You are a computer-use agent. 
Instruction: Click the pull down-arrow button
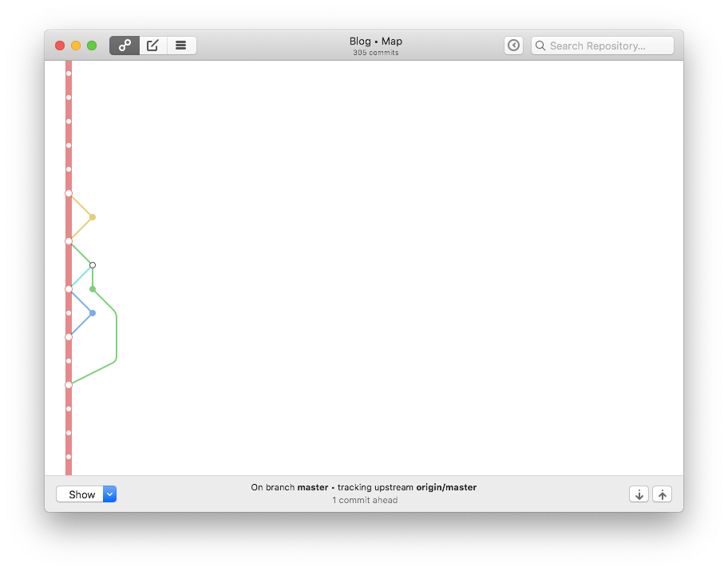[x=639, y=494]
